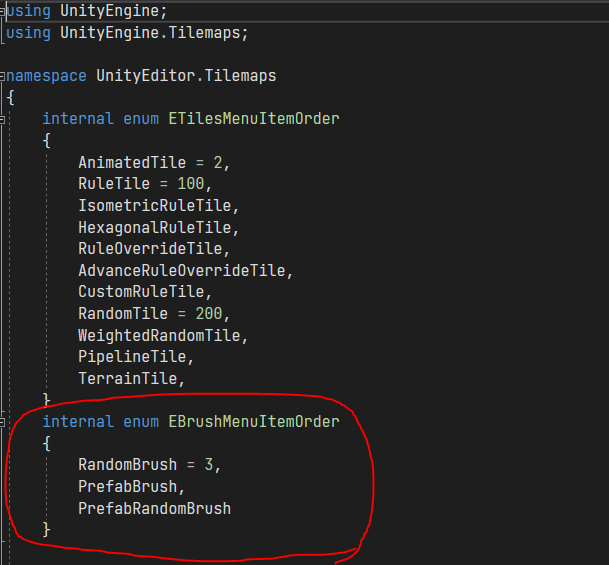Image resolution: width=609 pixels, height=565 pixels.
Task: Collapse the using directives fold marker
Action: [x=2, y=12]
